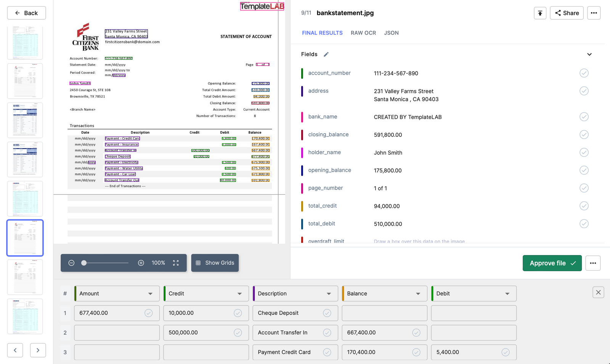Click the upload file icon near Share

click(540, 13)
